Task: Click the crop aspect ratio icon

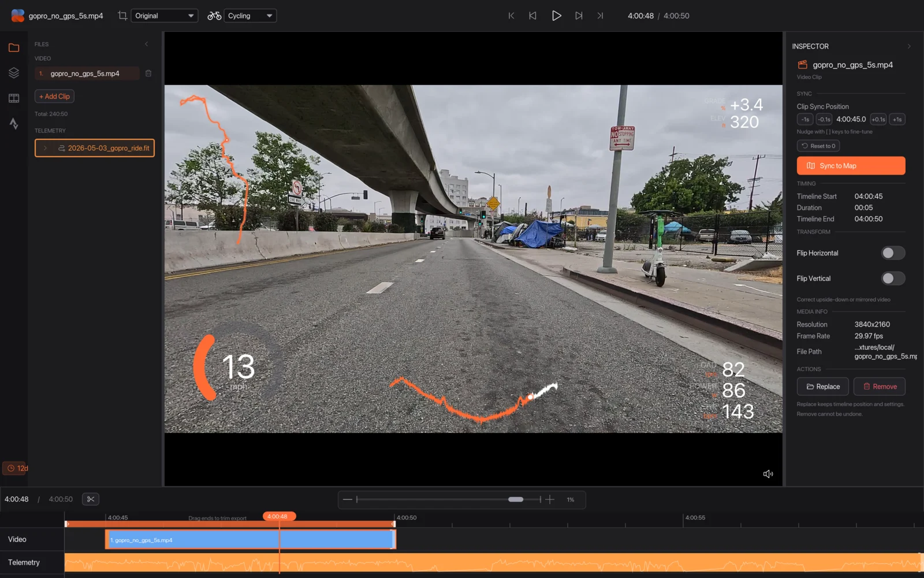Action: point(122,16)
